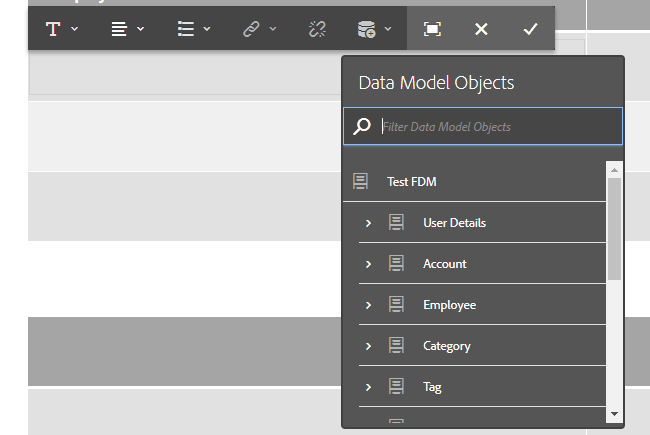Expand the Tag node
Screen dimensions: 650x435
point(368,387)
